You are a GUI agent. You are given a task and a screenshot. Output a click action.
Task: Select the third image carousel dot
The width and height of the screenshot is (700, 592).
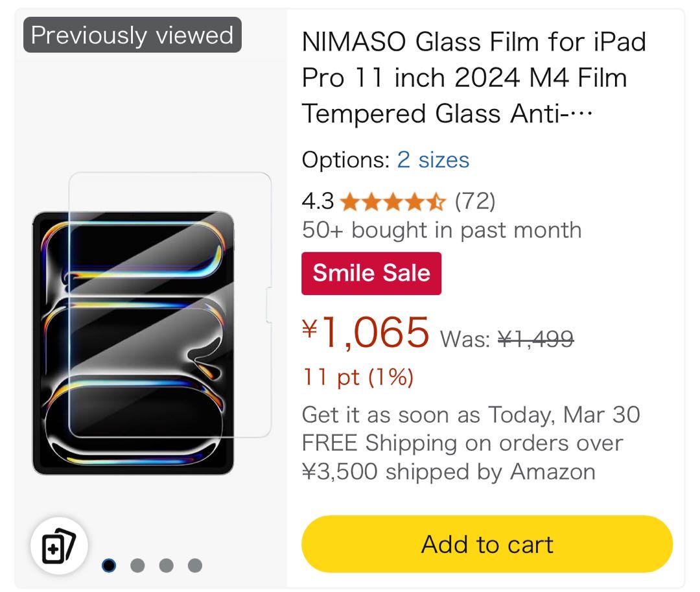pyautogui.click(x=166, y=565)
